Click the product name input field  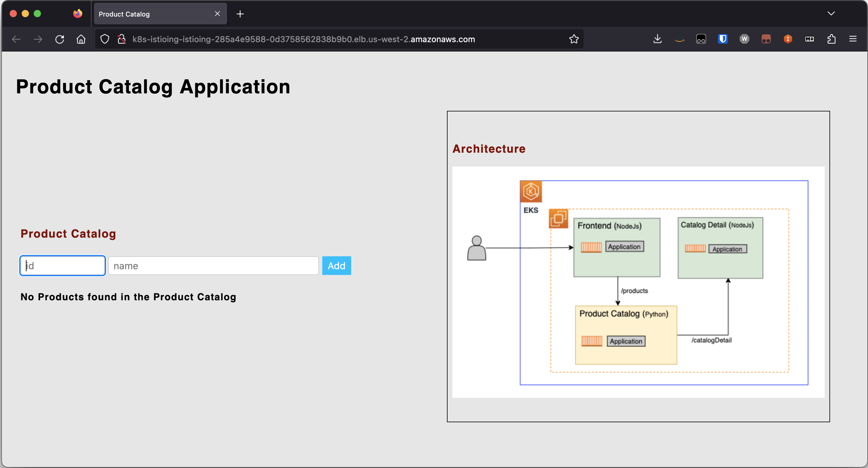click(213, 266)
